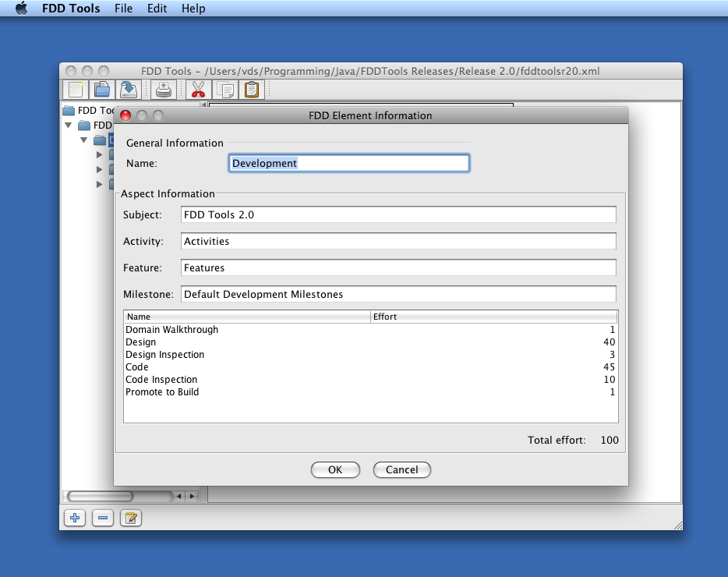Click the Save toolbar icon
The width and height of the screenshot is (728, 577).
click(128, 90)
